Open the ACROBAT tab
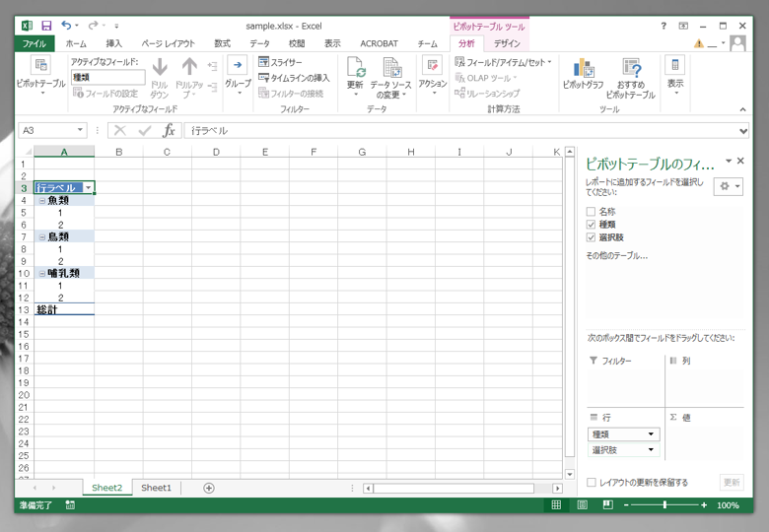Viewport: 769px width, 532px height. click(380, 43)
